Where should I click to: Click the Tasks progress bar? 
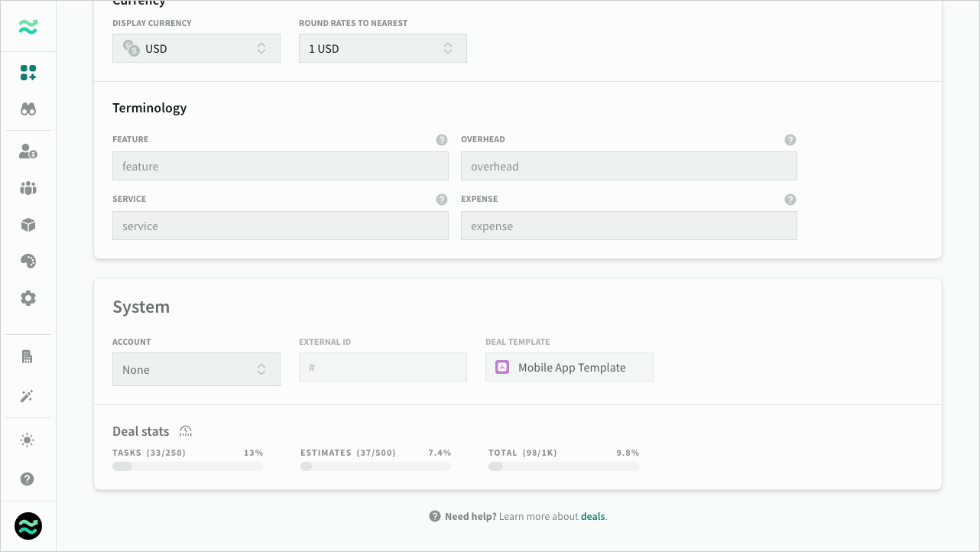[187, 466]
